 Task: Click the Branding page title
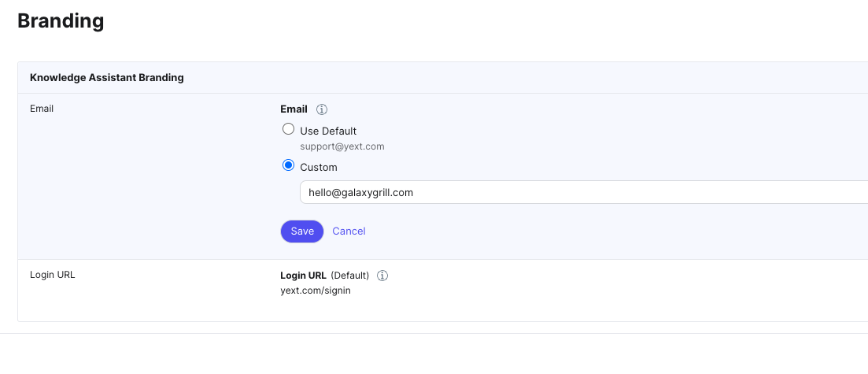[61, 21]
